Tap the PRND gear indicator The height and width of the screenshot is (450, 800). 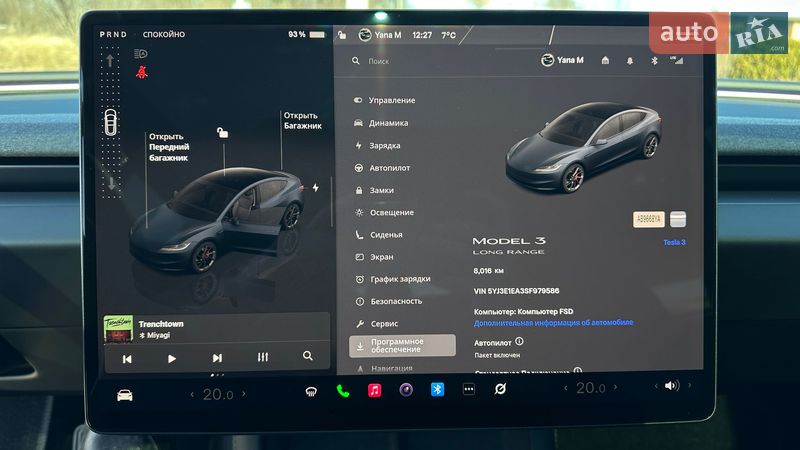click(113, 35)
